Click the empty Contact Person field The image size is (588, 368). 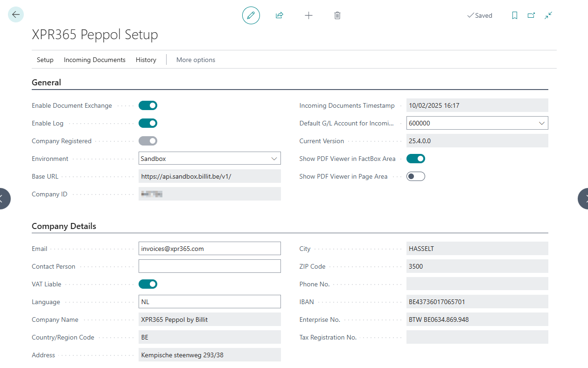click(210, 266)
